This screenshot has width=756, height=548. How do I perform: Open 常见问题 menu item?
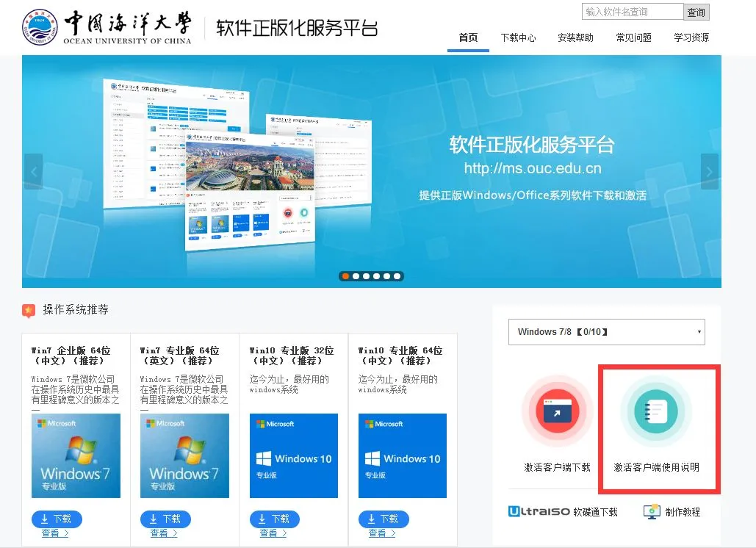(x=633, y=37)
